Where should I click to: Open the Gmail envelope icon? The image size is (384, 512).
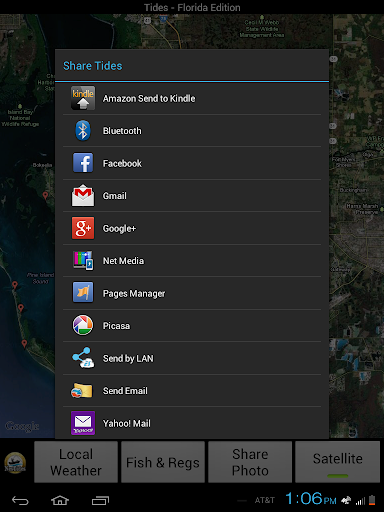[x=83, y=195]
